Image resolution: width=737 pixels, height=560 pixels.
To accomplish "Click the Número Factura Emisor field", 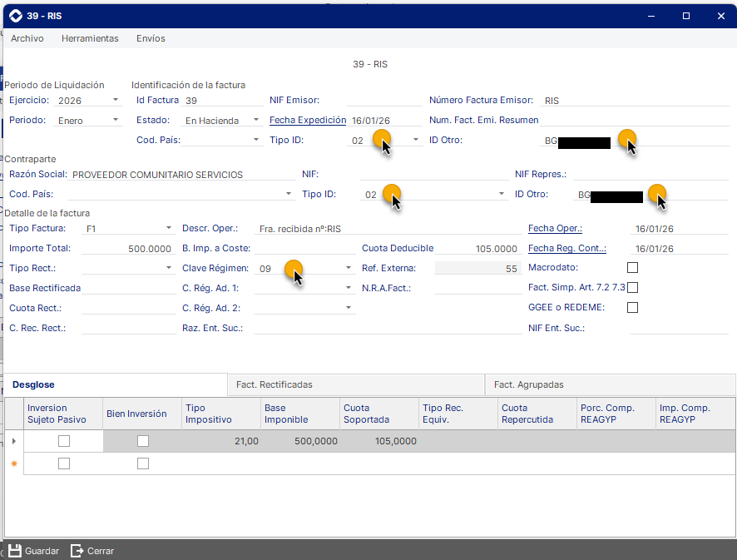I will [635, 101].
